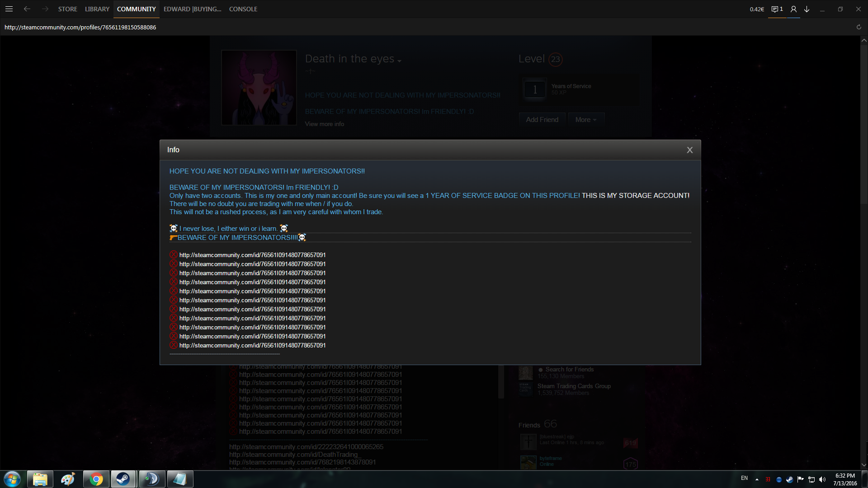Click first impersonator profile link in dialog
The image size is (868, 488).
[252, 255]
